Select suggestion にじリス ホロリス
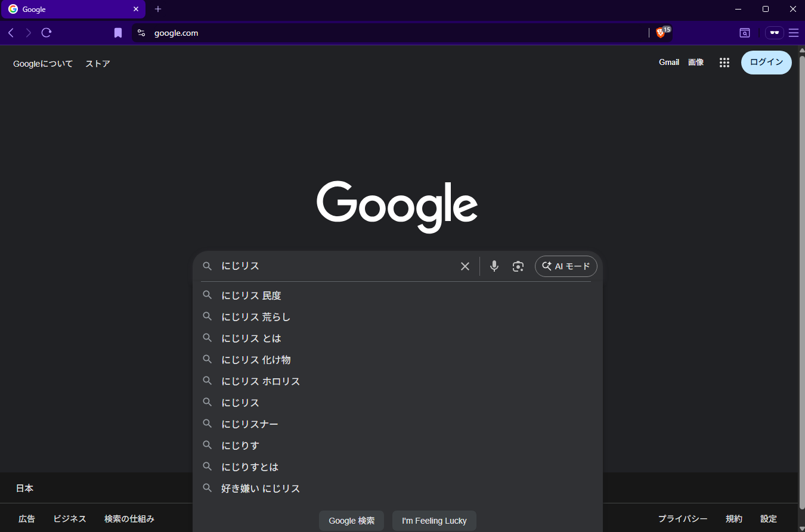The image size is (805, 532). [397, 381]
